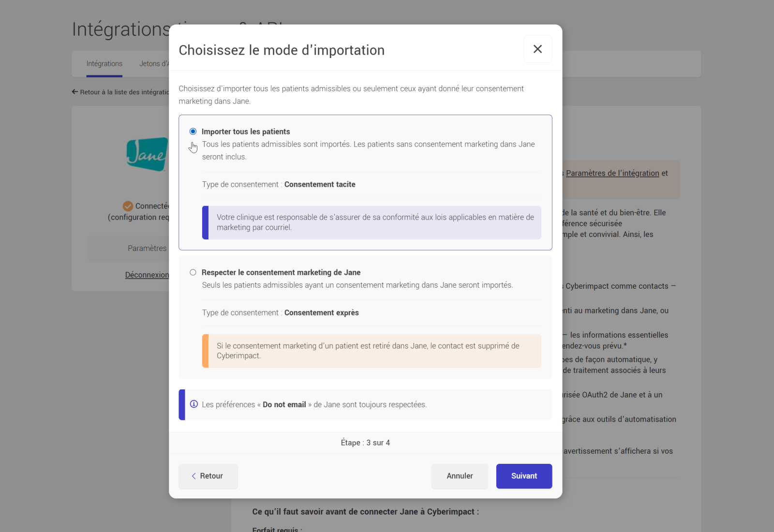
Task: Close the import mode dialog
Action: (537, 49)
